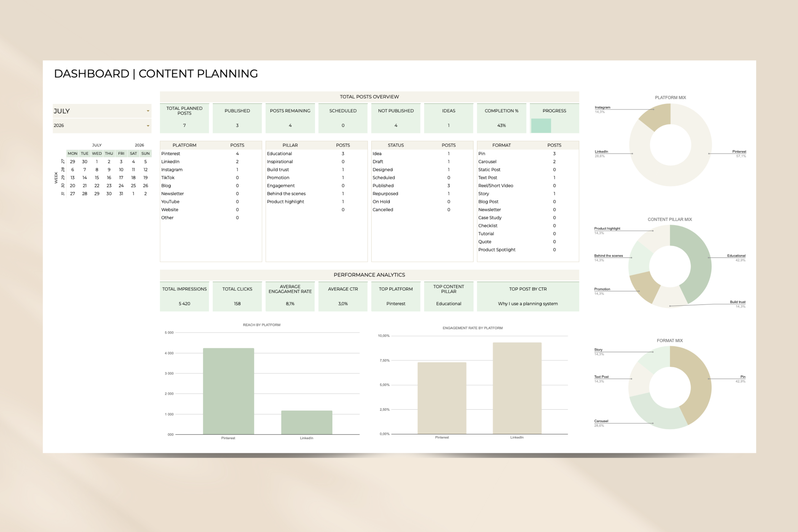This screenshot has height=532, width=798.
Task: Select the Product Spotlight format row
Action: click(x=528, y=250)
